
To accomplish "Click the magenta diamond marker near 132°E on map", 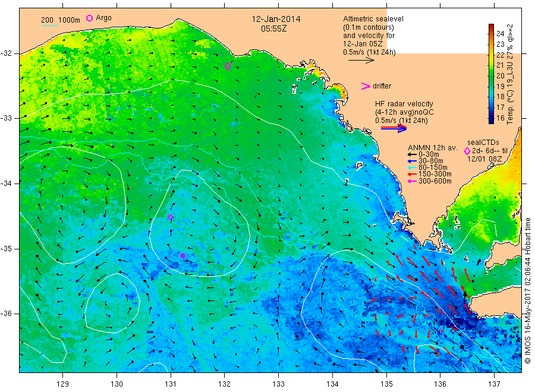I will coord(228,66).
